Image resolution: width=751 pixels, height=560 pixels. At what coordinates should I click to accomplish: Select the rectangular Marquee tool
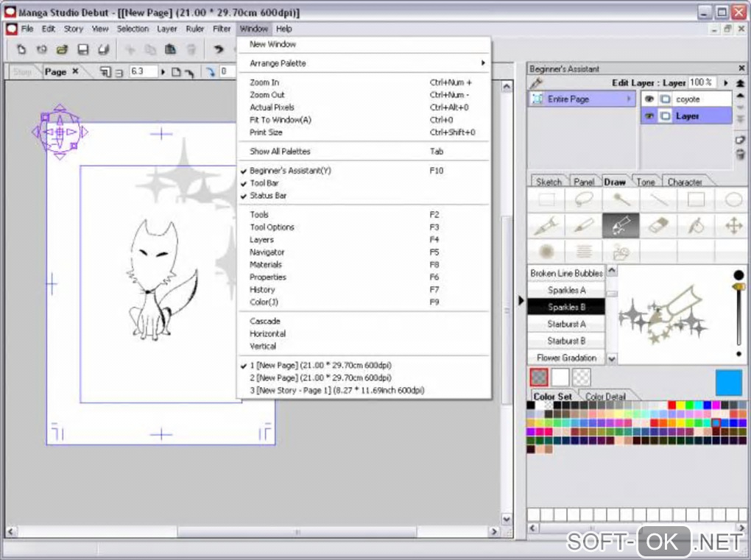coord(546,199)
